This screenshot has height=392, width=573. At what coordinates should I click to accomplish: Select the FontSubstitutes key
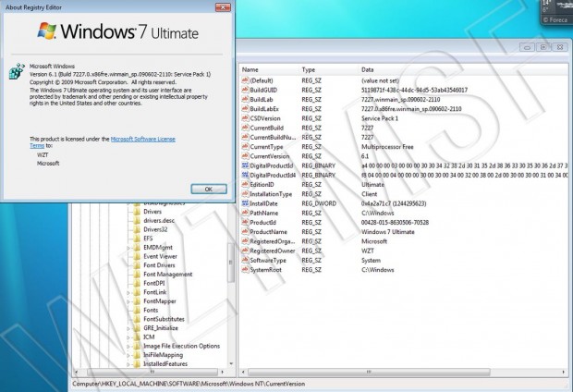(x=164, y=319)
